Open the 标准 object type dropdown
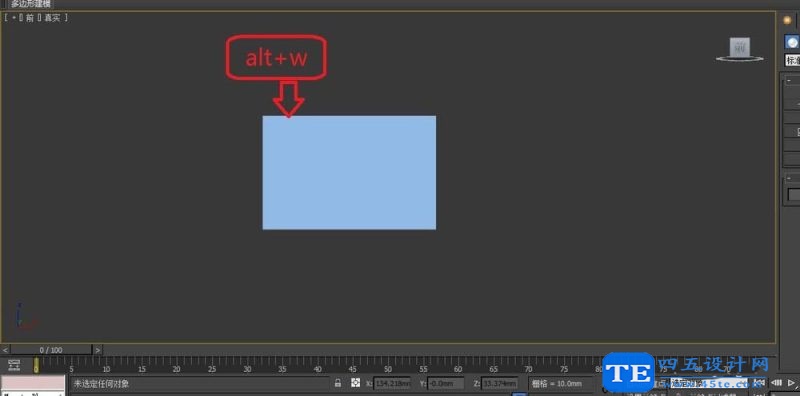 point(792,60)
